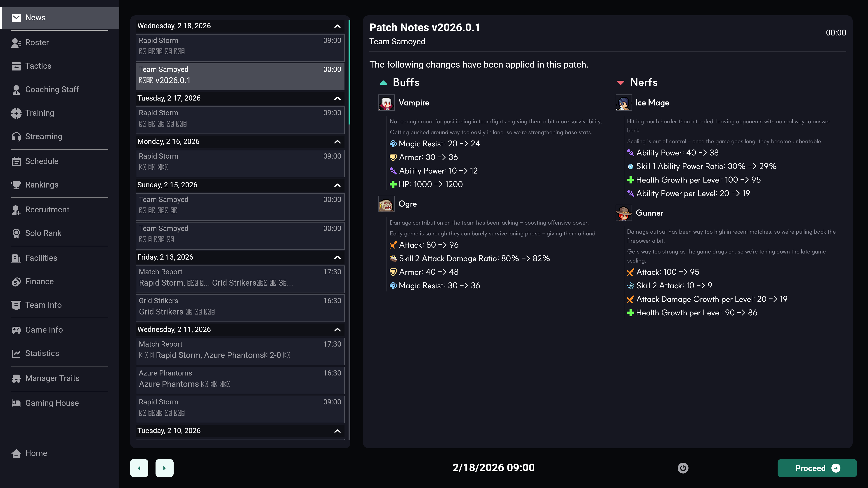Click the news list scrollbar
The image size is (868, 488).
click(x=349, y=72)
